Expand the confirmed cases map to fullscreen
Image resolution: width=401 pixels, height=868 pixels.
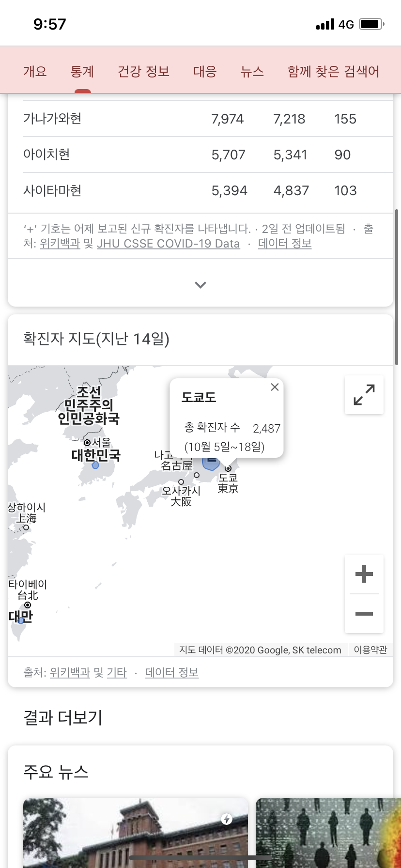click(364, 395)
